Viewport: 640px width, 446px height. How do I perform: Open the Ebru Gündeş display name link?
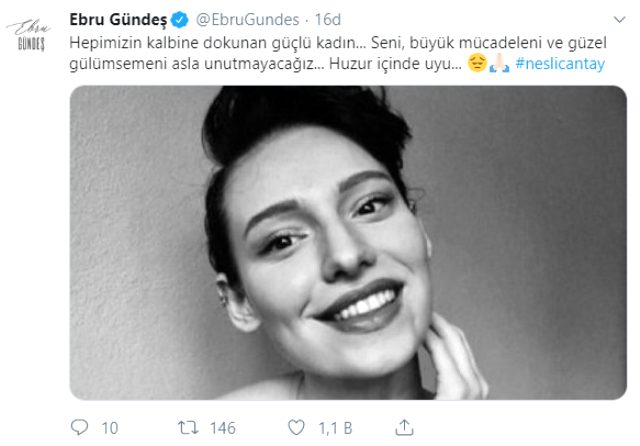(x=121, y=19)
